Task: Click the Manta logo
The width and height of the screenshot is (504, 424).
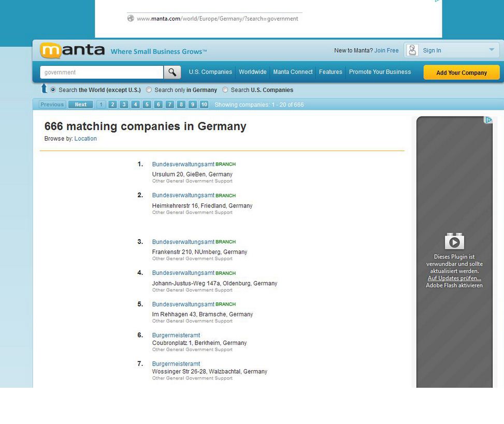Action: click(x=73, y=51)
